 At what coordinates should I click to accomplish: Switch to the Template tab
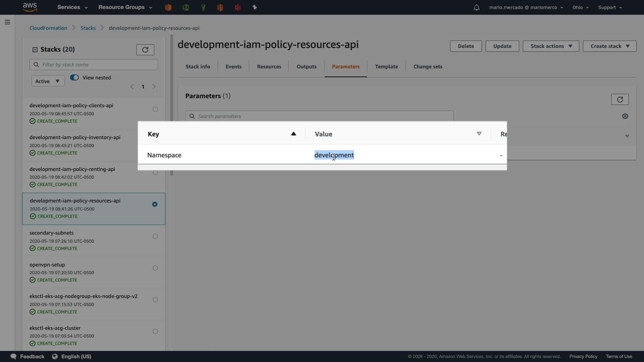tap(386, 67)
